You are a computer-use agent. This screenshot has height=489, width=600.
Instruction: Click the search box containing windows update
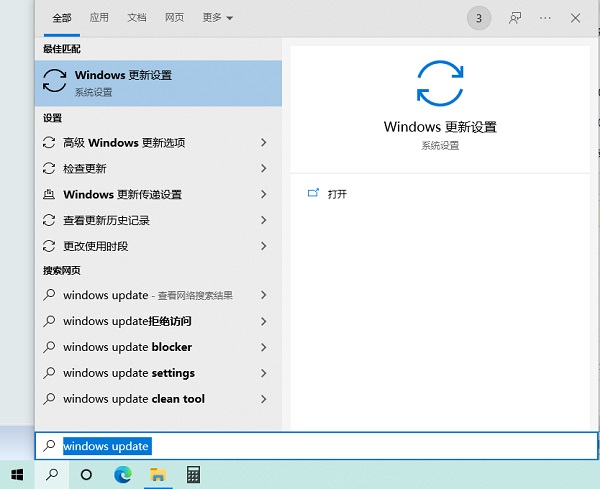click(x=316, y=446)
